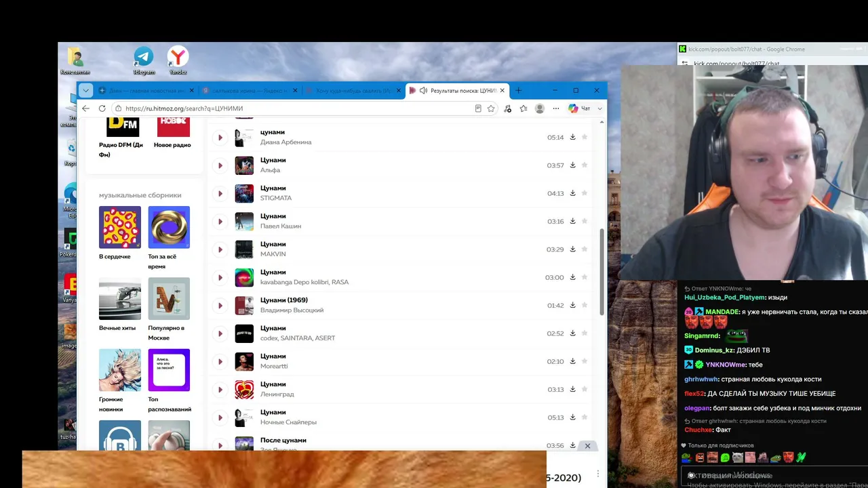The image size is (868, 488).
Task: Favorite Цунами by MAKVIN
Action: pyautogui.click(x=585, y=249)
